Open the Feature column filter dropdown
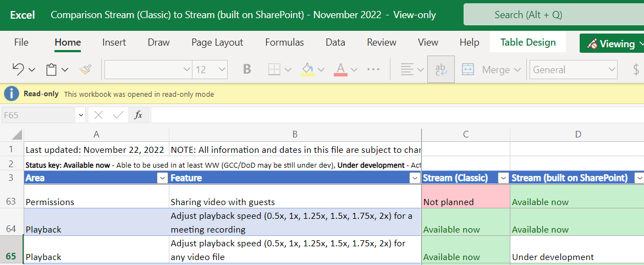 pos(415,178)
